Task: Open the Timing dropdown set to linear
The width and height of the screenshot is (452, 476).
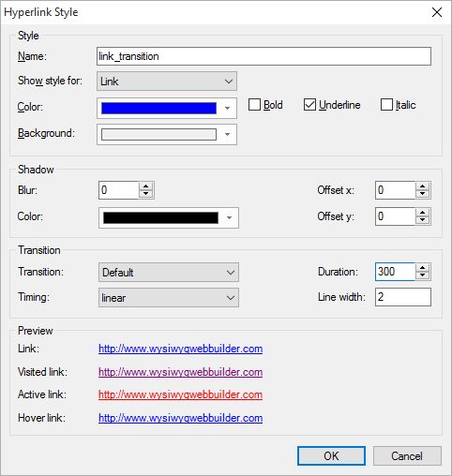Action: pos(169,298)
